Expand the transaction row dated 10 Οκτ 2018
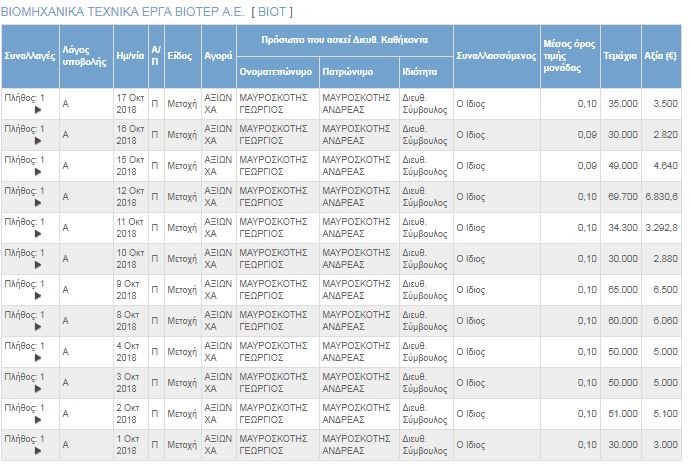The height and width of the screenshot is (465, 691). 38,265
